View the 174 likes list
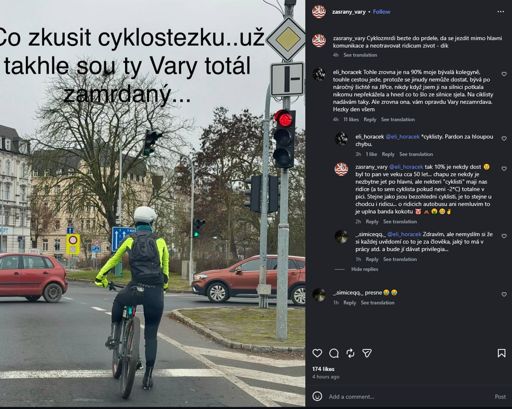 [323, 369]
